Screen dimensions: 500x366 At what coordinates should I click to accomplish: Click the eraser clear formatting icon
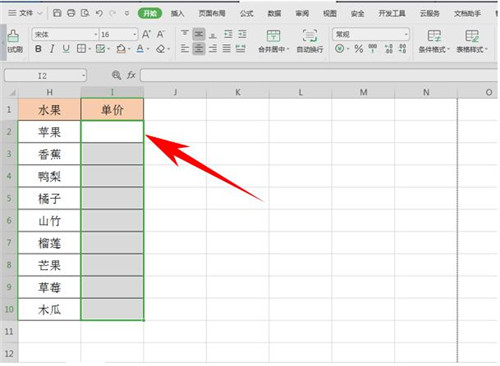tap(161, 49)
